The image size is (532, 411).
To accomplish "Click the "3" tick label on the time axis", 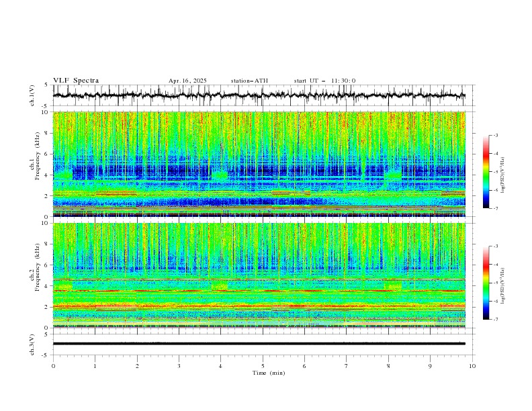I will [x=179, y=366].
